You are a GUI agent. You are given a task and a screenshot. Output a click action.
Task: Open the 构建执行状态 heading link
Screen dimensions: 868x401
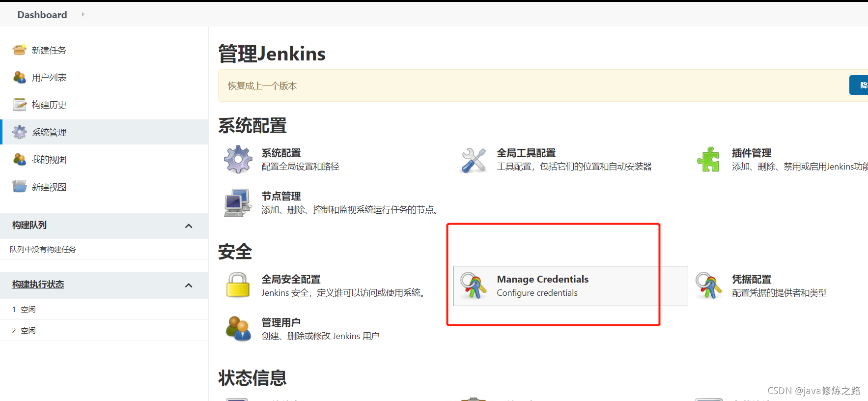pyautogui.click(x=38, y=285)
